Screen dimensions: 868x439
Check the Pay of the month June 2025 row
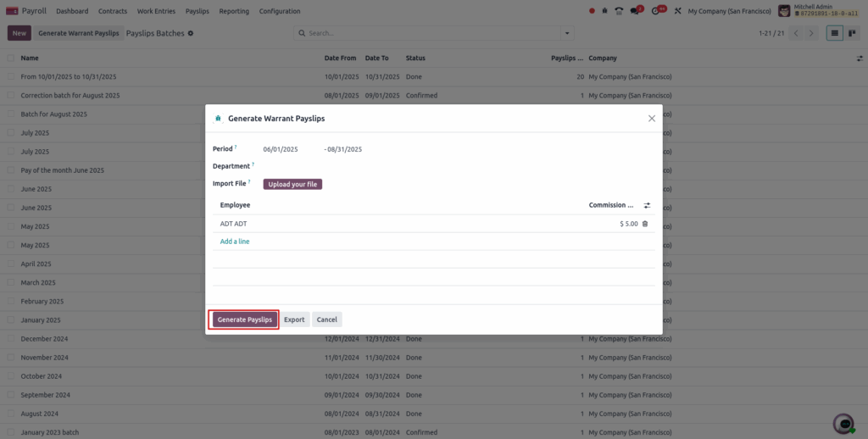pyautogui.click(x=10, y=170)
